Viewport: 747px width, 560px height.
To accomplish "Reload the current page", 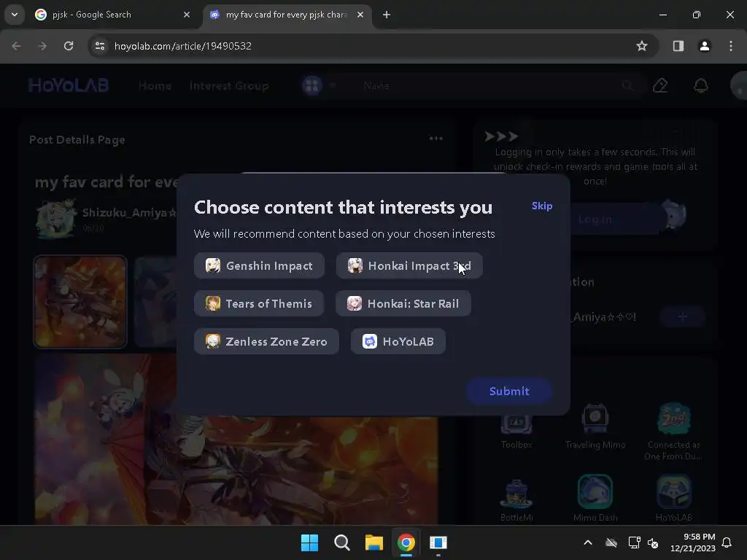I will [x=69, y=46].
